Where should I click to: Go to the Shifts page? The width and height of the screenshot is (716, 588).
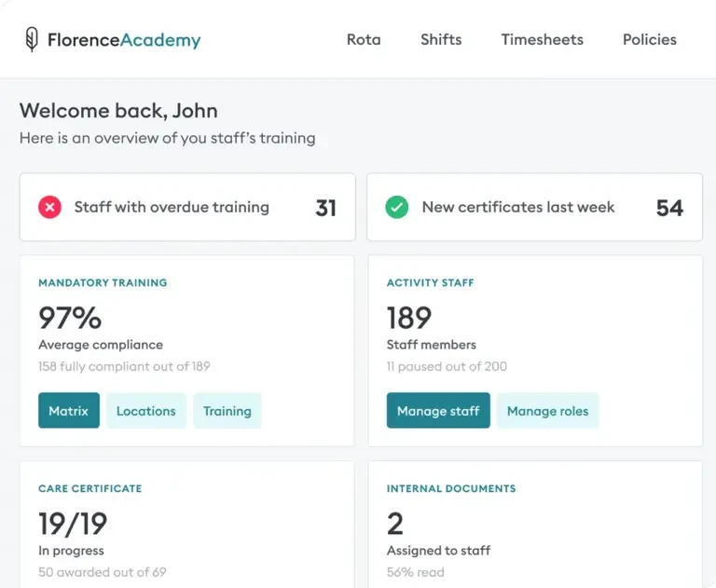pos(441,40)
